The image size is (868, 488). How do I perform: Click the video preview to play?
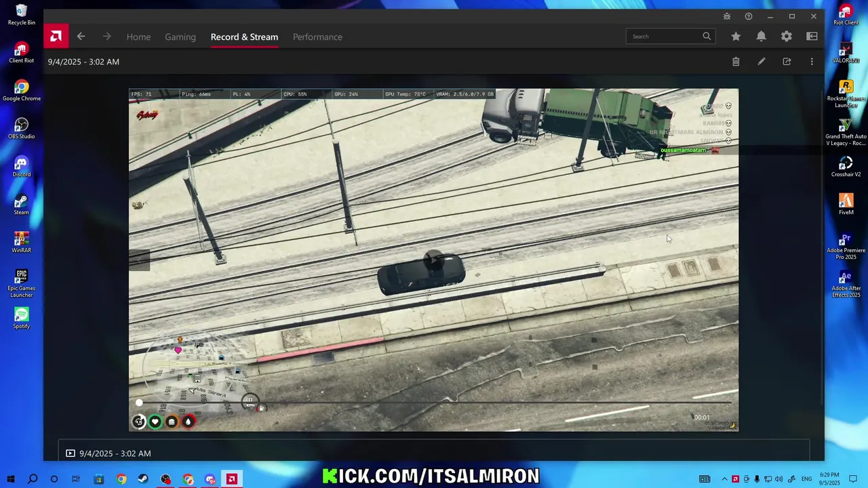pyautogui.click(x=433, y=260)
